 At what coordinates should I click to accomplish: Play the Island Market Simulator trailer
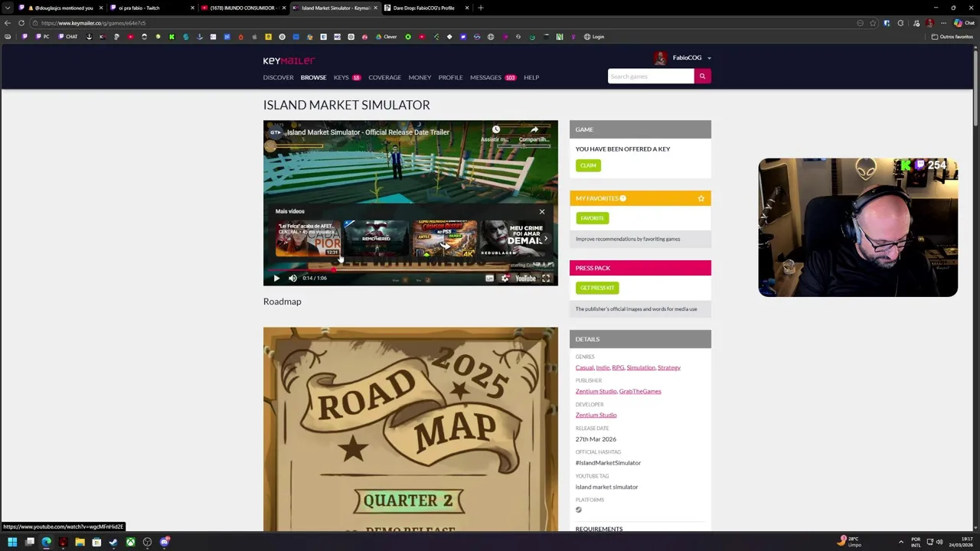(276, 279)
